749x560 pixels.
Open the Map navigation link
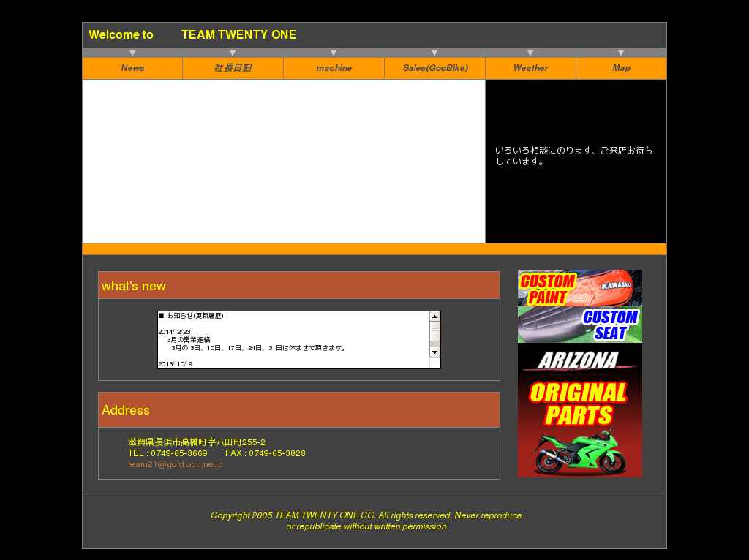pyautogui.click(x=621, y=68)
